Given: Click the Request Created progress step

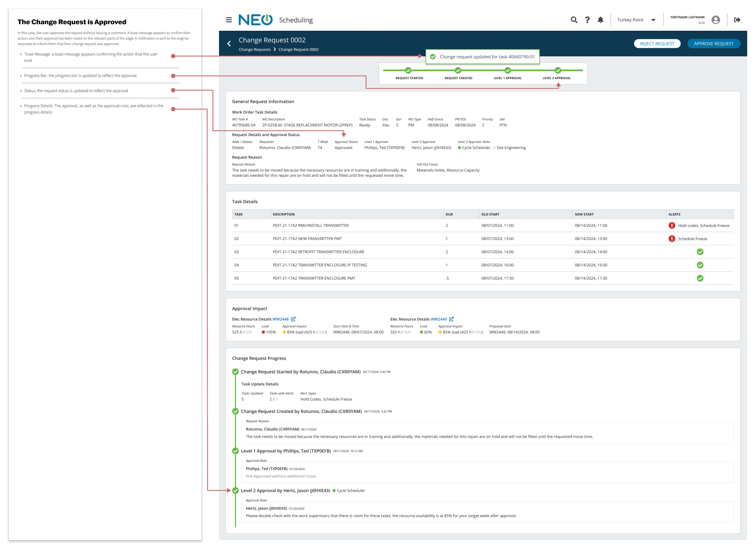Looking at the screenshot, I should (458, 70).
